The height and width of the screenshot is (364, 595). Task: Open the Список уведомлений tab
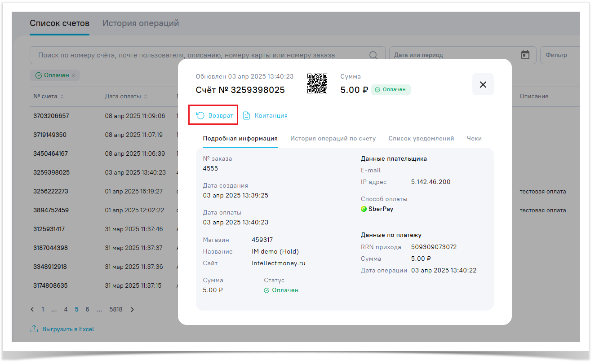click(x=421, y=139)
